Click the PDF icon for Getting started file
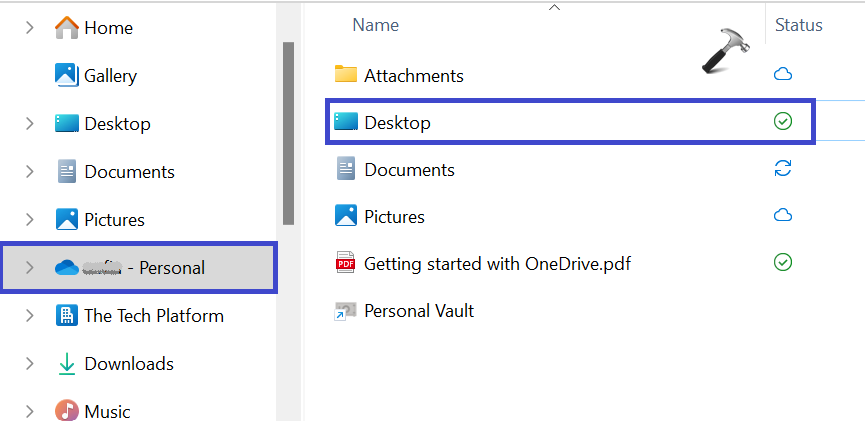Image resolution: width=865 pixels, height=421 pixels. tap(346, 263)
